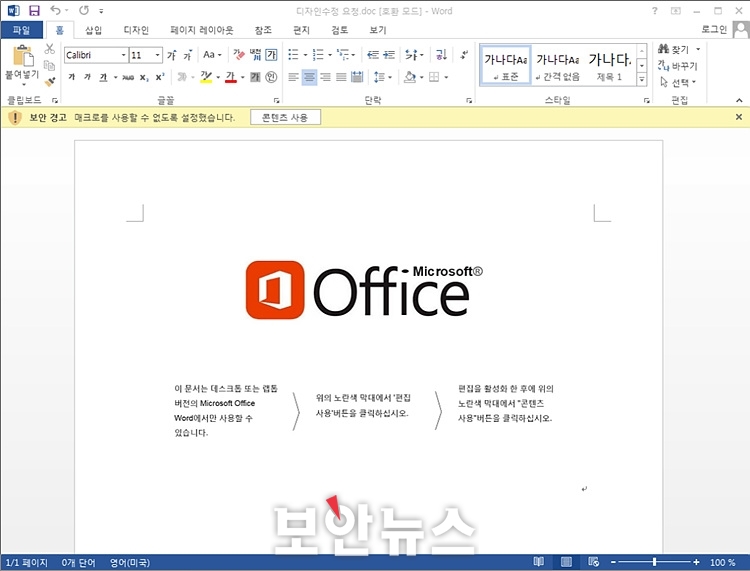Image resolution: width=750 pixels, height=571 pixels.
Task: Switch to the 검토 tab
Action: pyautogui.click(x=339, y=30)
